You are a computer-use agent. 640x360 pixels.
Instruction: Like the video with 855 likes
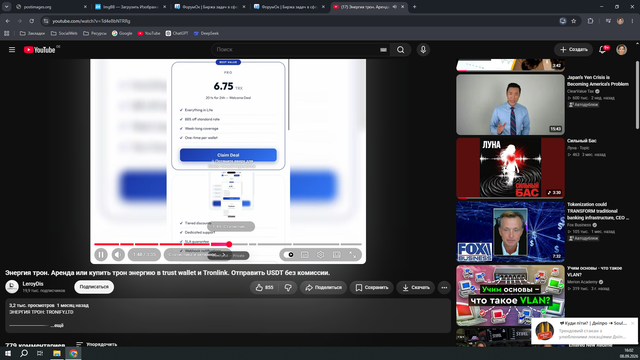(x=264, y=287)
